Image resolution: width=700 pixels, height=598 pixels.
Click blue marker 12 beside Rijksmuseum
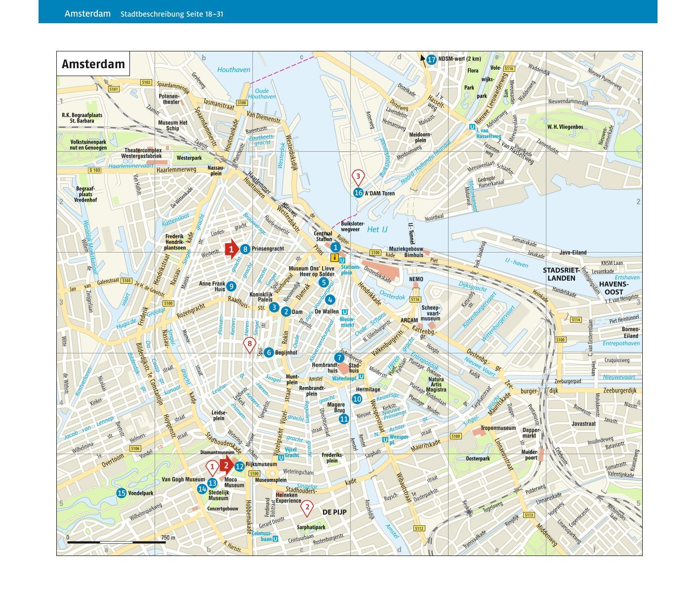[x=240, y=466]
